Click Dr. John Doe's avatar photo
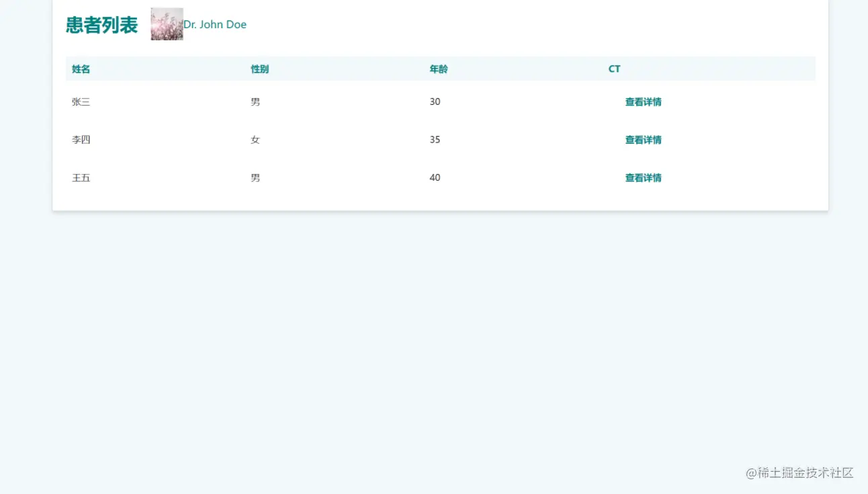Image resolution: width=868 pixels, height=494 pixels. point(167,24)
